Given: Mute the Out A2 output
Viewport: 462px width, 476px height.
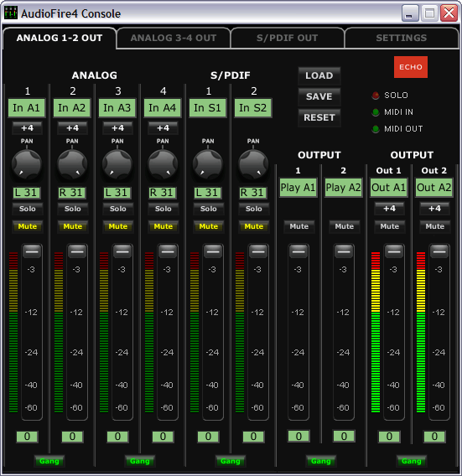Looking at the screenshot, I should 434,226.
